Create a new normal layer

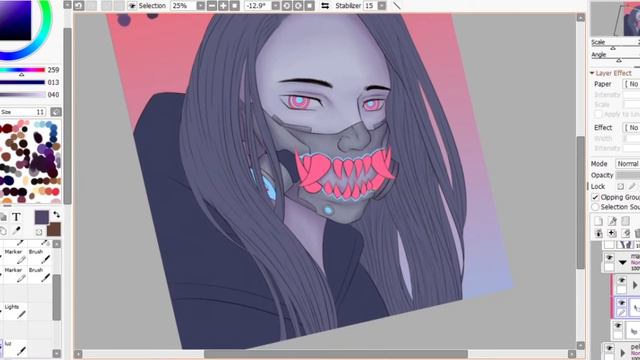(599, 221)
